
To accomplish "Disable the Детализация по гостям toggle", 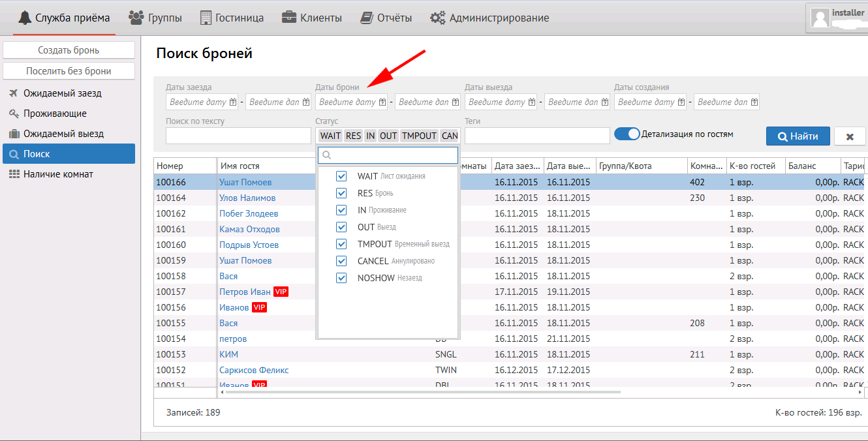I will 627,134.
